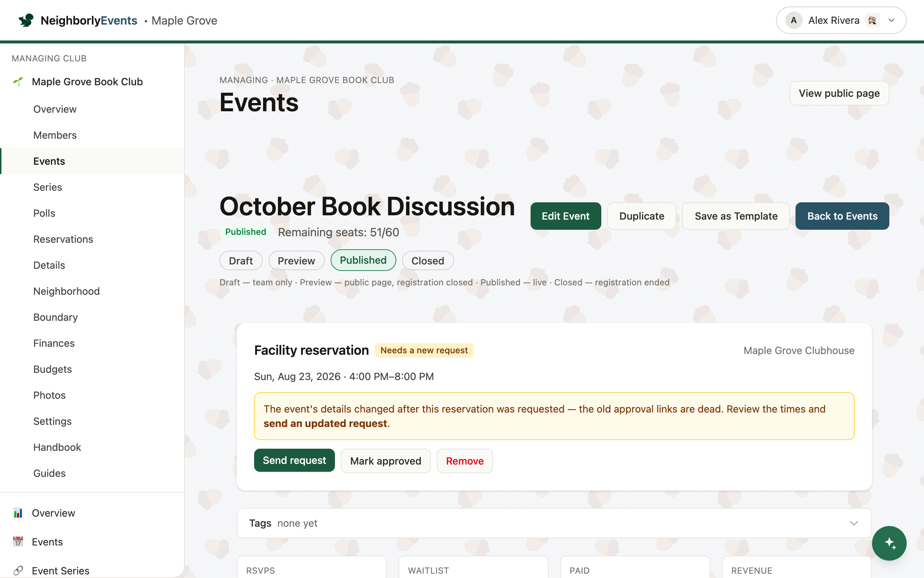Set event status to Preview
The image size is (924, 578).
pyautogui.click(x=296, y=261)
